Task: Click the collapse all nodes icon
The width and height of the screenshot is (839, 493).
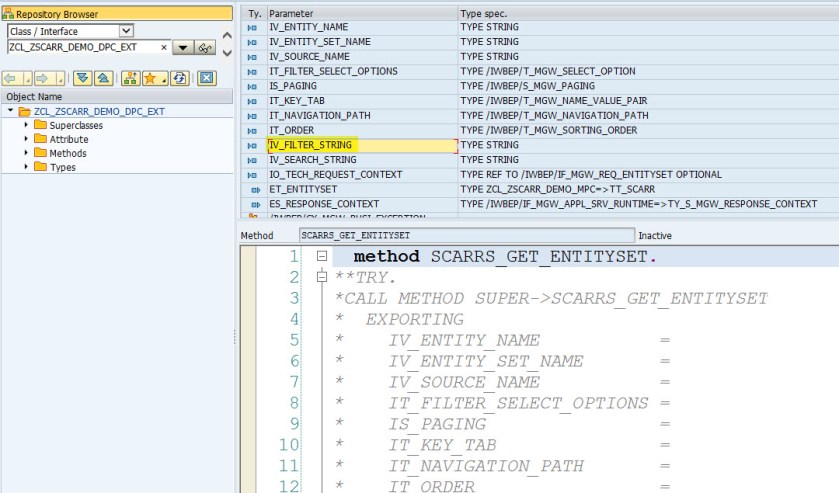Action: (104, 77)
